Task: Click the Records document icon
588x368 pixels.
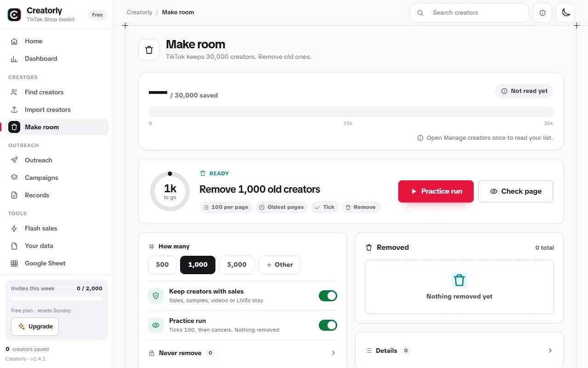Action: pyautogui.click(x=14, y=195)
